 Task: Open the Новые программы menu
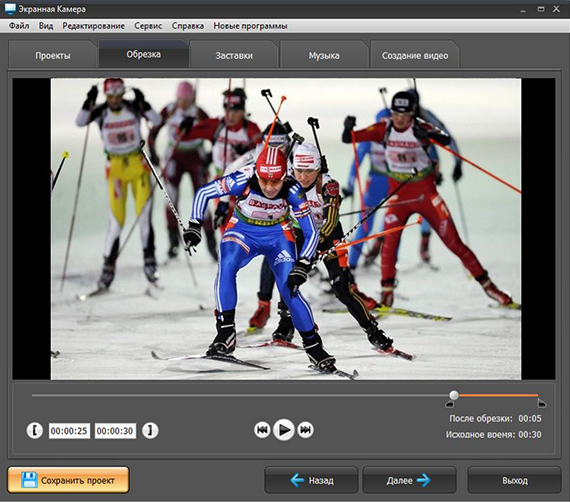250,26
